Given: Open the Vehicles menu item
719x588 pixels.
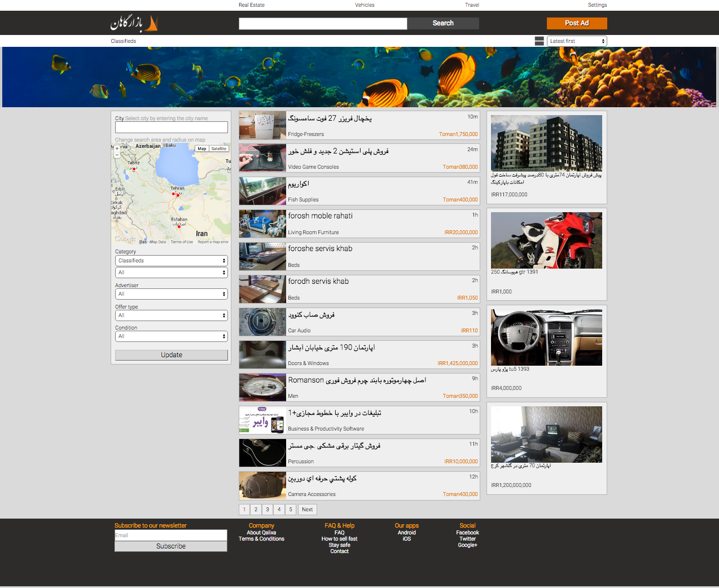Looking at the screenshot, I should coord(365,5).
